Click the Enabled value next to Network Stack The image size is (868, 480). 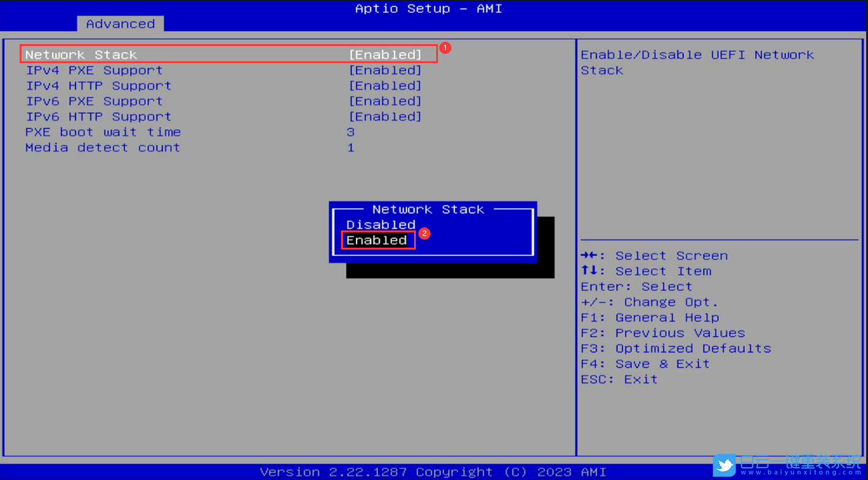(385, 55)
